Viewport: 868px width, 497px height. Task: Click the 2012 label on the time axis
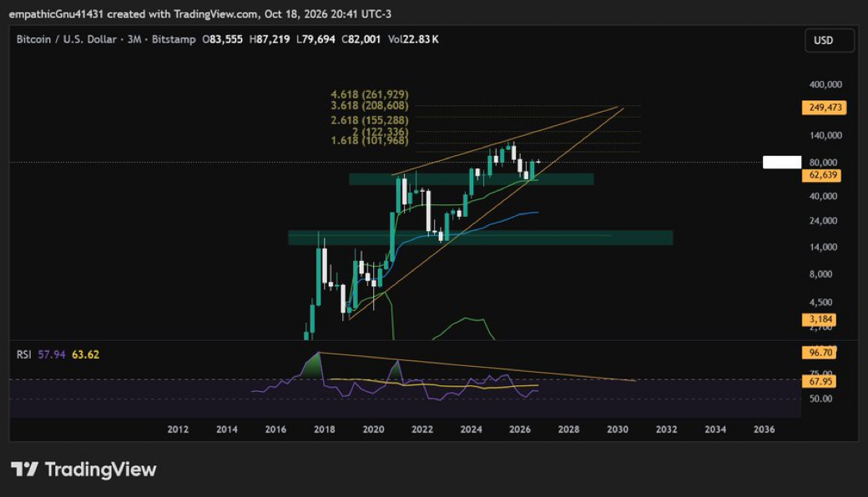click(178, 429)
